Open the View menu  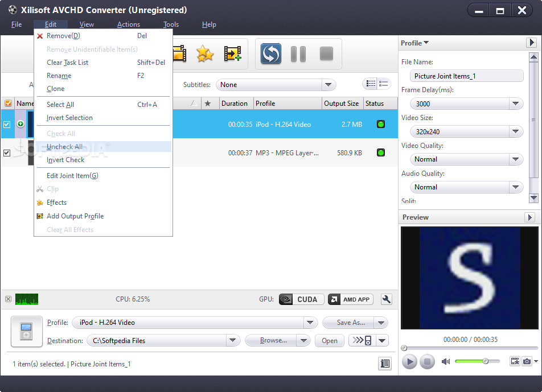click(87, 24)
